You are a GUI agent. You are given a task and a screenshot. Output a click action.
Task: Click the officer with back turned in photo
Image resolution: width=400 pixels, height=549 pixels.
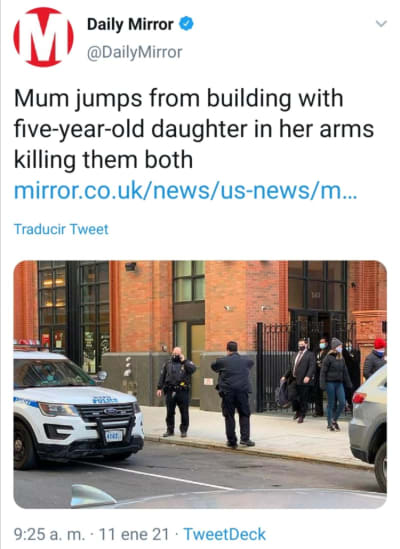click(233, 394)
